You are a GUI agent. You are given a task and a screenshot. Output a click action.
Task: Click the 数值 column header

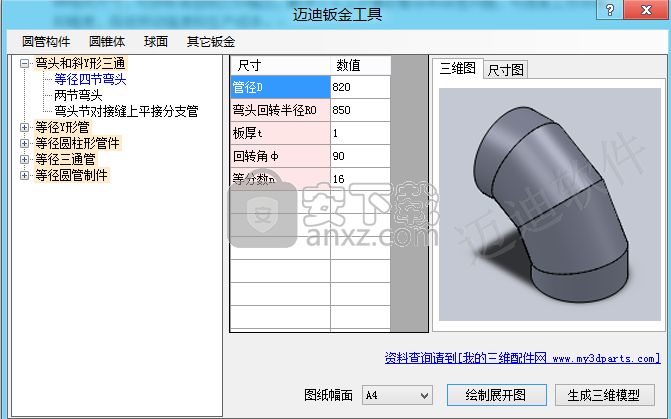[360, 65]
